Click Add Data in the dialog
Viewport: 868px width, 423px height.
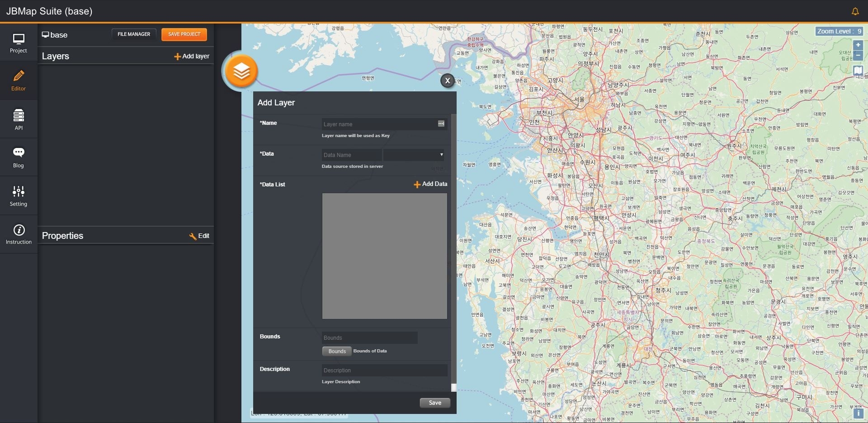point(429,184)
